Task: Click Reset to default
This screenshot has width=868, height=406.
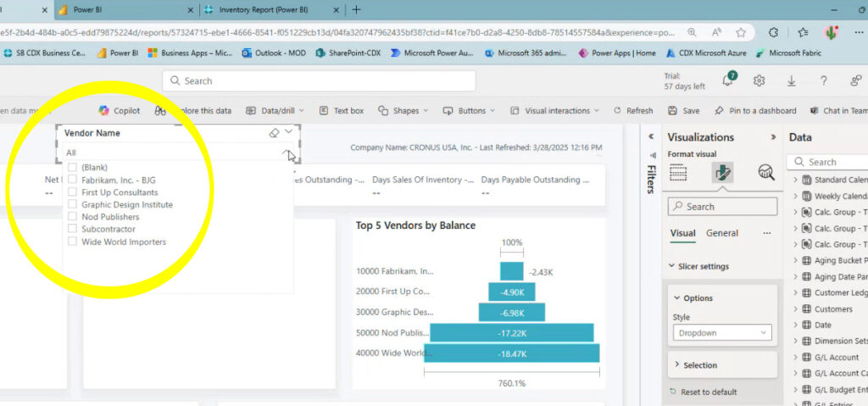Action: 704,392
